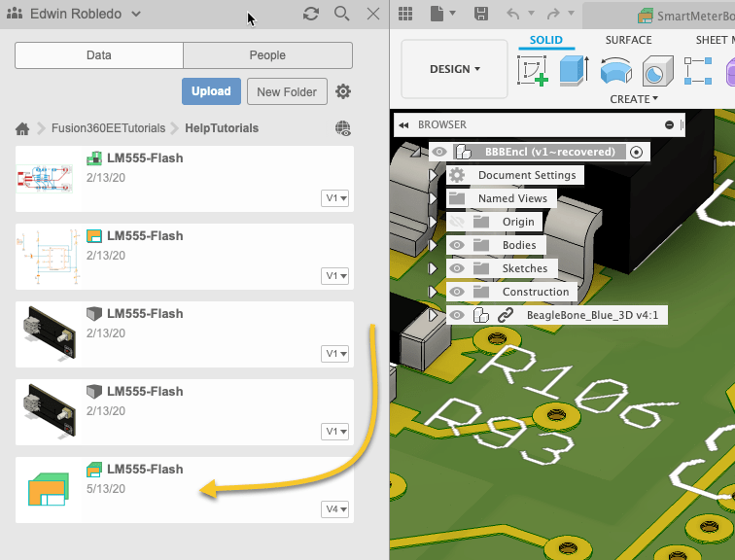Undo the last action
The width and height of the screenshot is (735, 560).
point(512,14)
